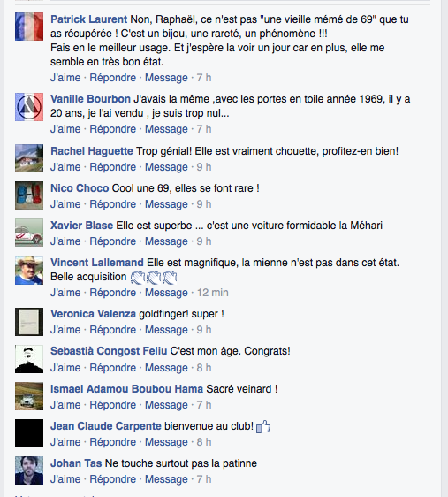Like Patrick Laurent's comment with J'aime
The image size is (448, 497).
pyautogui.click(x=65, y=78)
